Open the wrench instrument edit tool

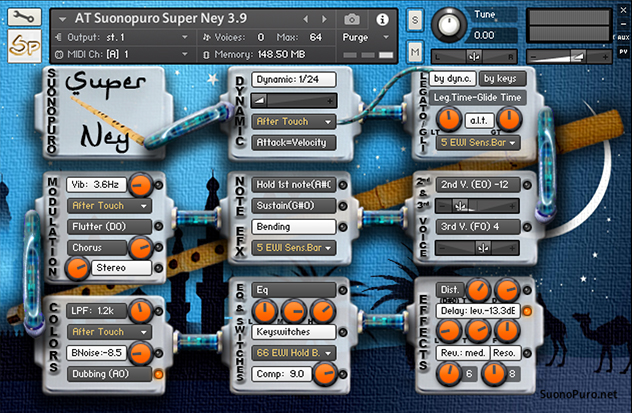(24, 17)
